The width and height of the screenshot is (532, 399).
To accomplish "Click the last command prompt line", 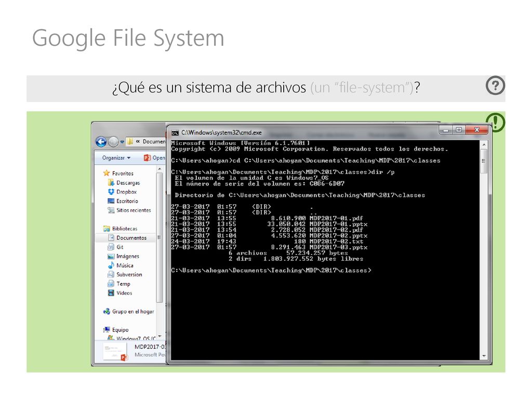I will (271, 270).
